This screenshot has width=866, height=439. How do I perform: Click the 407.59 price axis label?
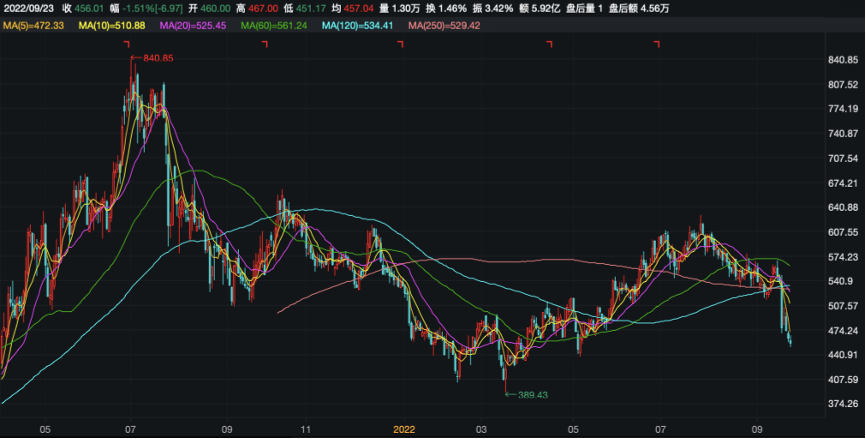click(843, 379)
